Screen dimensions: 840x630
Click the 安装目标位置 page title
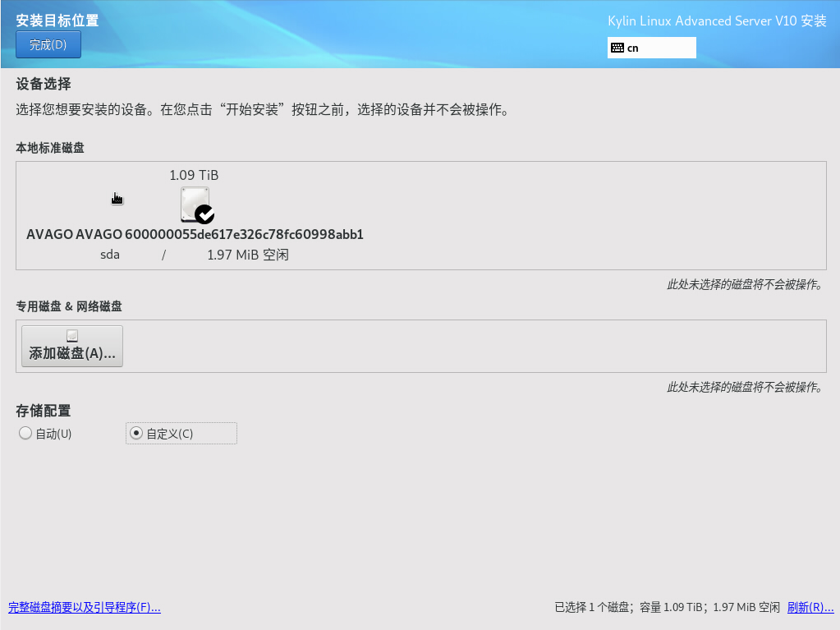click(x=57, y=21)
